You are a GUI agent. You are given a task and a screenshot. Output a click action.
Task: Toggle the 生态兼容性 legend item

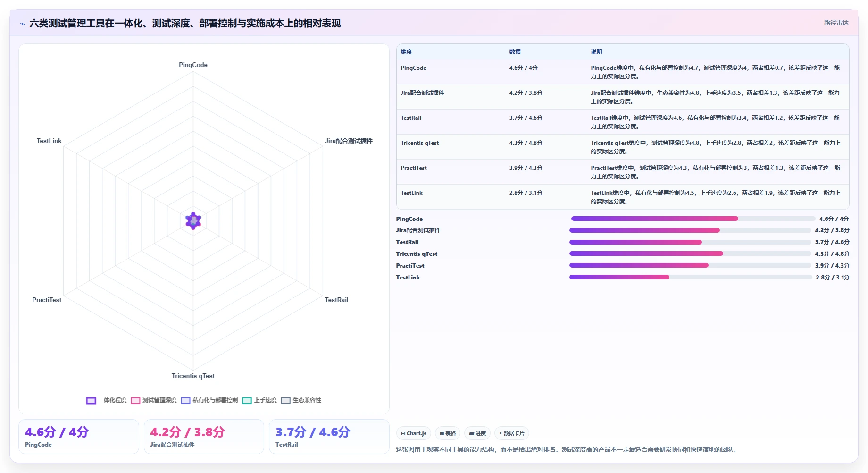tap(301, 400)
